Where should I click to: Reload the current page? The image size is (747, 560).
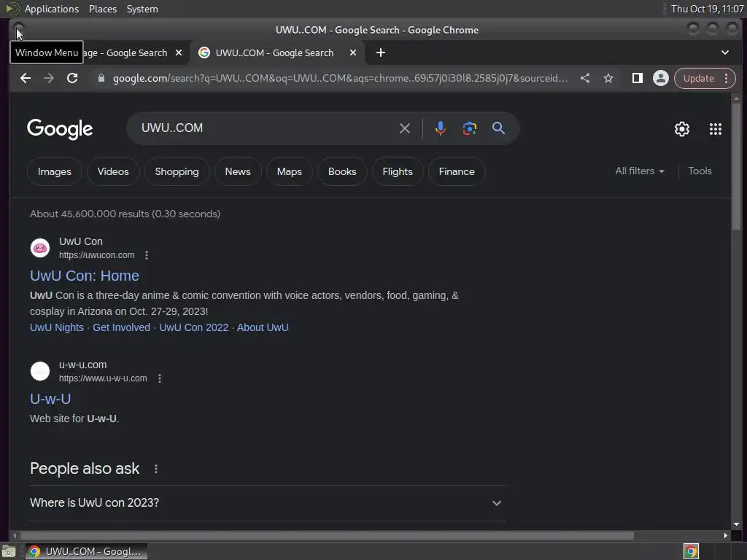[x=72, y=78]
